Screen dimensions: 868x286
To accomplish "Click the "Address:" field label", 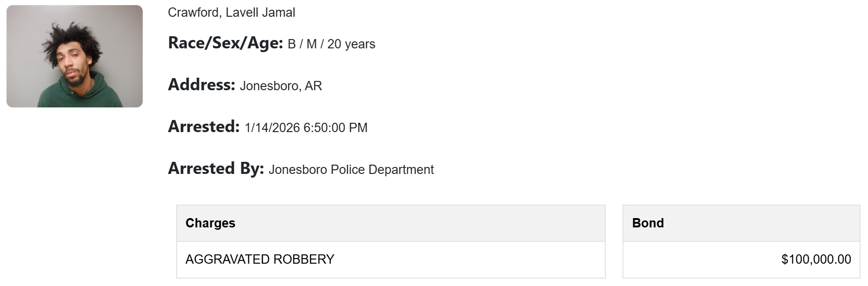I will 201,85.
